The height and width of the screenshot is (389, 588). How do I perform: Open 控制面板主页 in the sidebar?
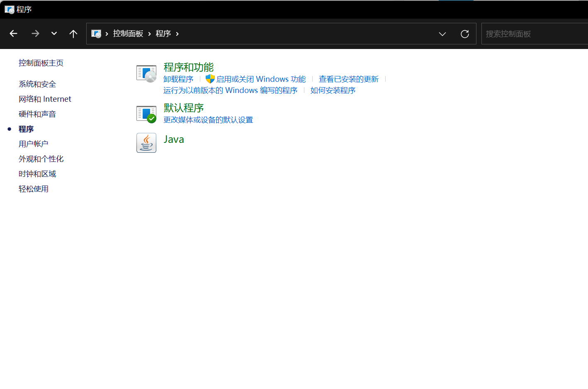[x=41, y=63]
